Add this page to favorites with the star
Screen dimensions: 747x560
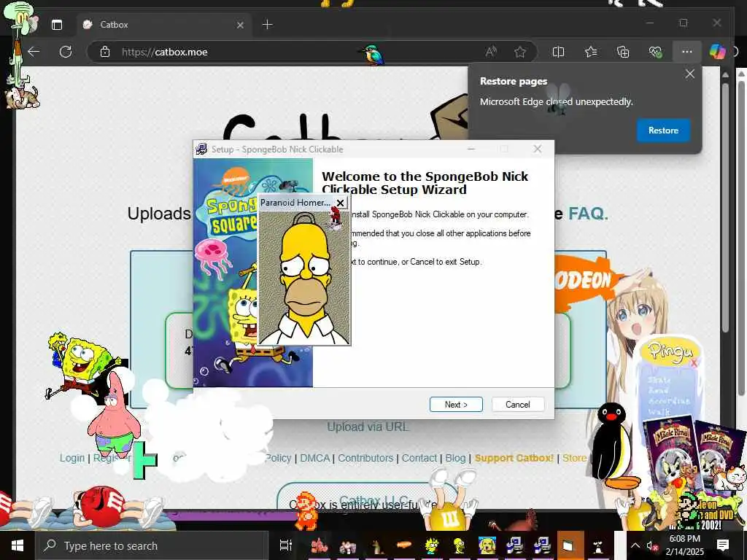click(x=519, y=52)
